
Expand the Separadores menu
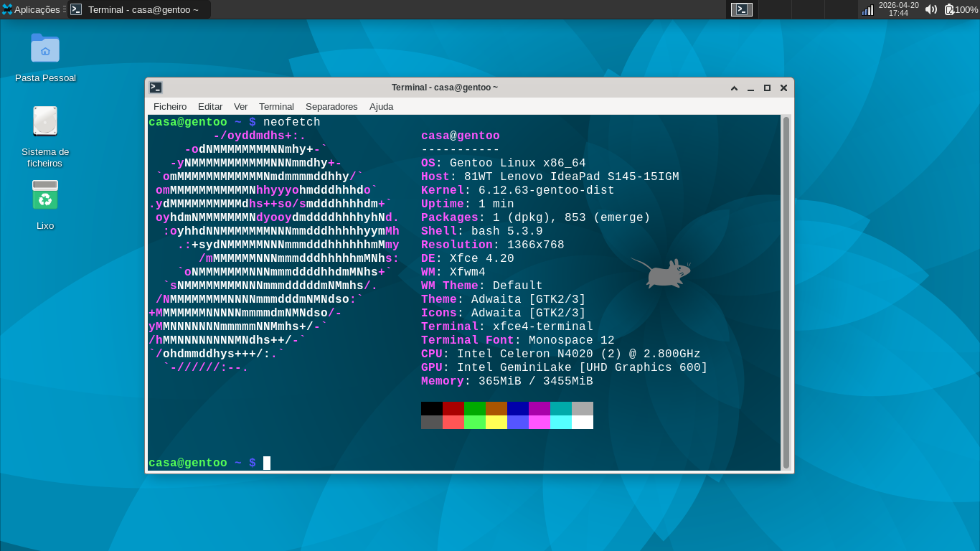[x=331, y=106]
